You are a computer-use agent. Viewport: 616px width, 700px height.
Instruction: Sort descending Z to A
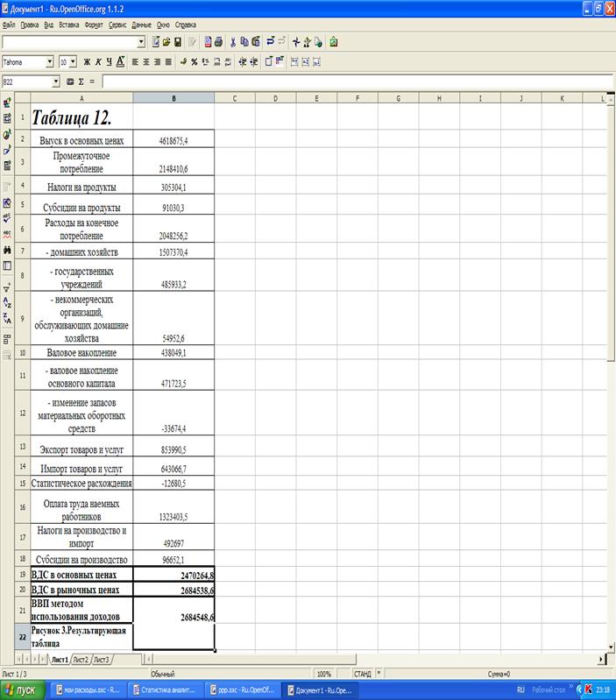tap(7, 318)
